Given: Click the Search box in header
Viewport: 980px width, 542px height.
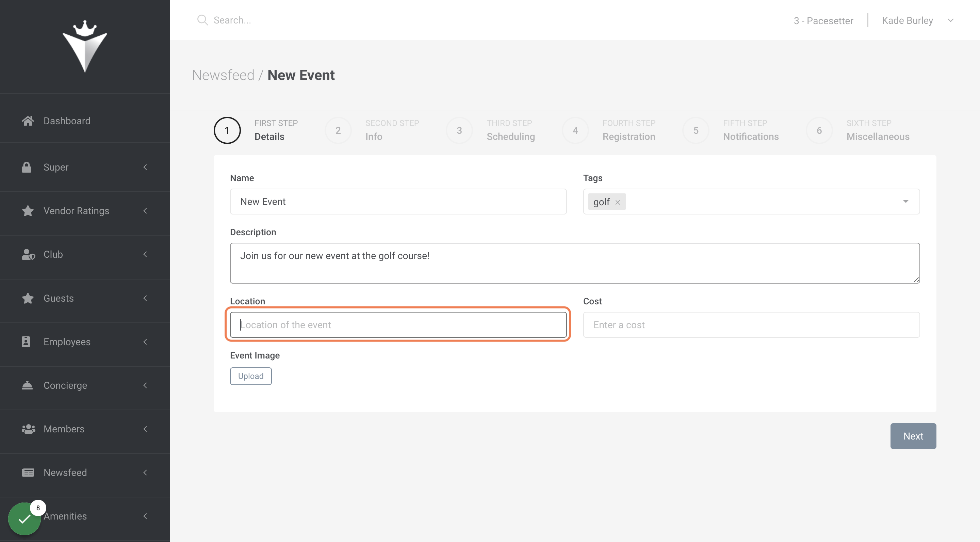Looking at the screenshot, I should [232, 20].
